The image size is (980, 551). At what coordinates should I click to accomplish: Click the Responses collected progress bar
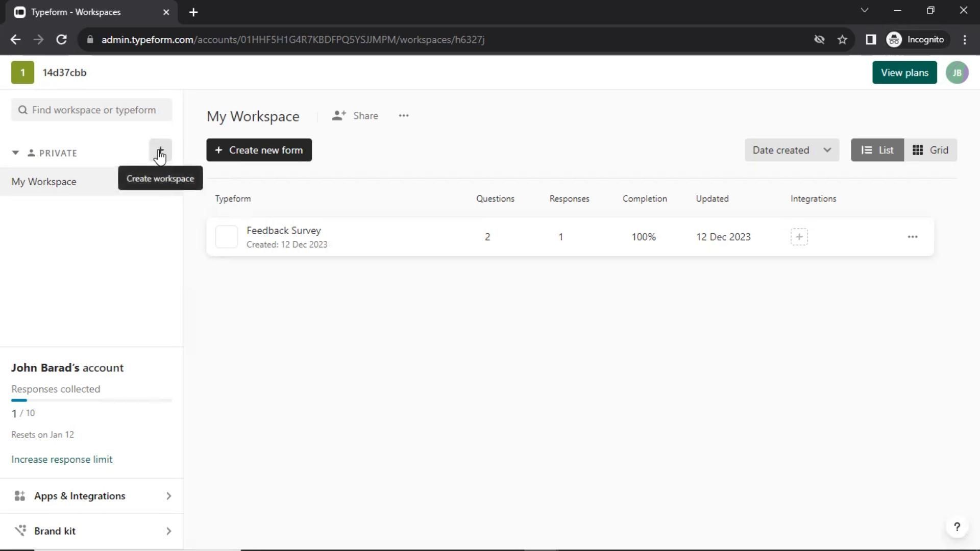click(x=92, y=400)
